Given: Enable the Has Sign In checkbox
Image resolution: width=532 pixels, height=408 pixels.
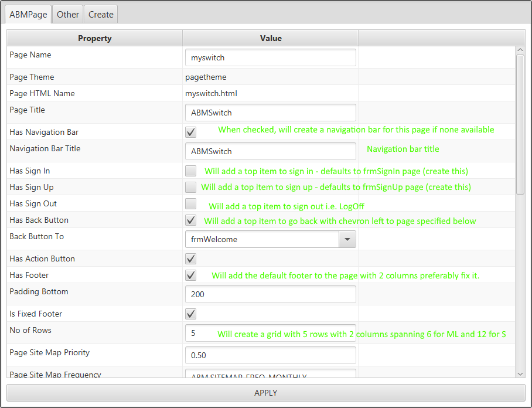Looking at the screenshot, I should tap(190, 171).
